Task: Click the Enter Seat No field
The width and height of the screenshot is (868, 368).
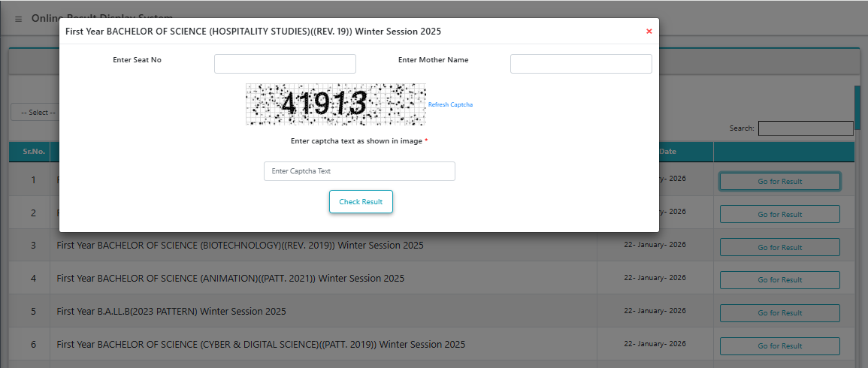Action: pos(285,64)
